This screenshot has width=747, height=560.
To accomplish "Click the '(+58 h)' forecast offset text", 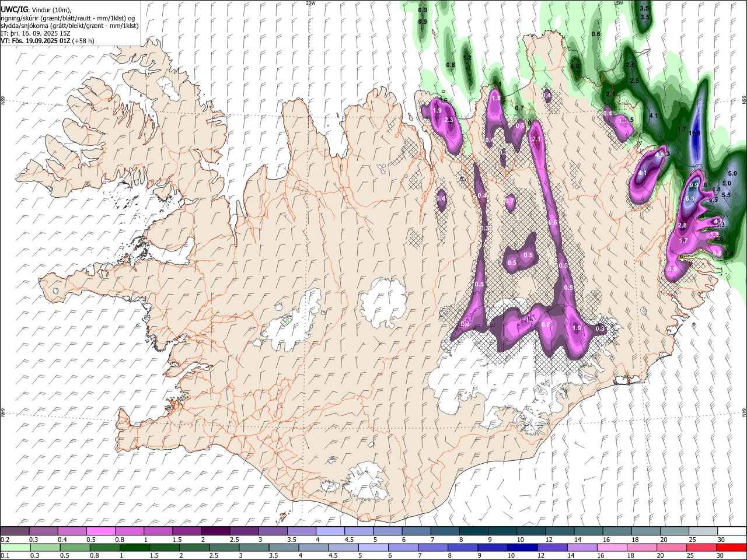I will coord(83,41).
